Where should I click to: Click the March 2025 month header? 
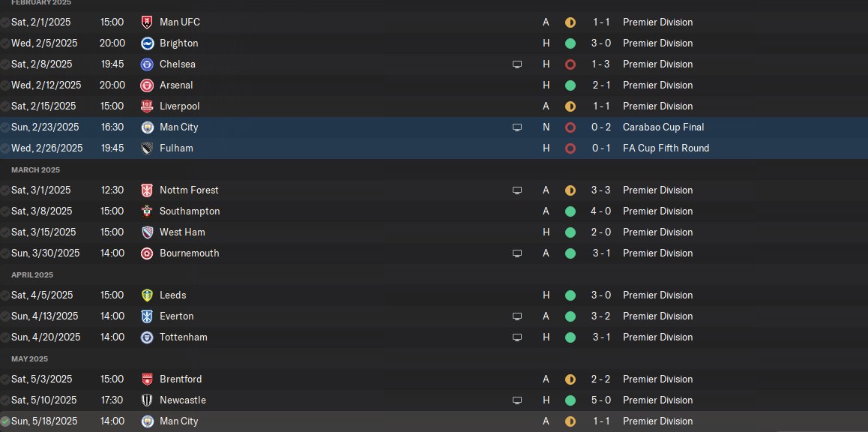(x=36, y=170)
